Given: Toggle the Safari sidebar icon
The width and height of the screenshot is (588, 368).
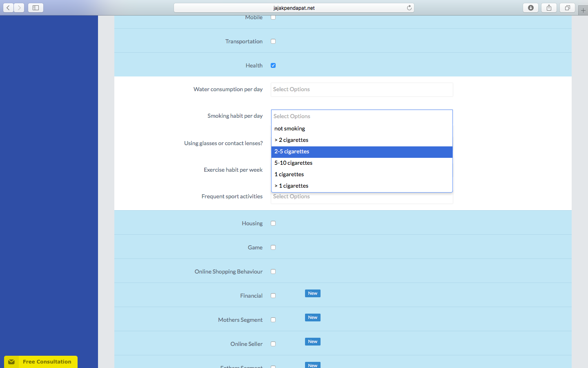Looking at the screenshot, I should click(36, 8).
